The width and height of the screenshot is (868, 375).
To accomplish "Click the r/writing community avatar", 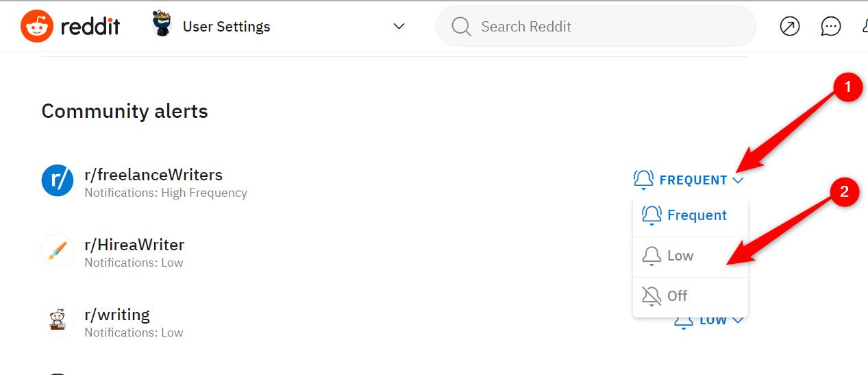I will point(58,320).
